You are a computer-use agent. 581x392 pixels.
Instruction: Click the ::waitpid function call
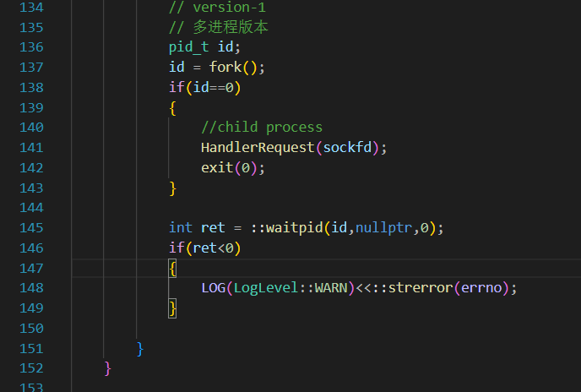click(287, 228)
